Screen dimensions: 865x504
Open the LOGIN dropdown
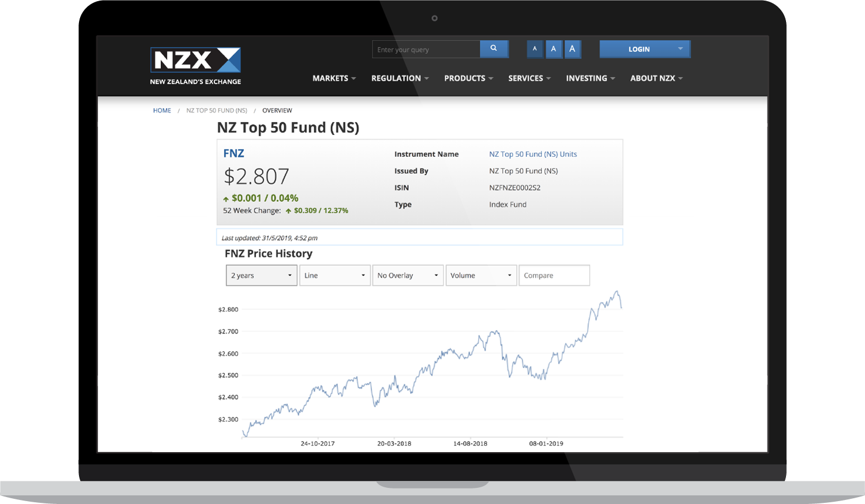[x=645, y=49]
